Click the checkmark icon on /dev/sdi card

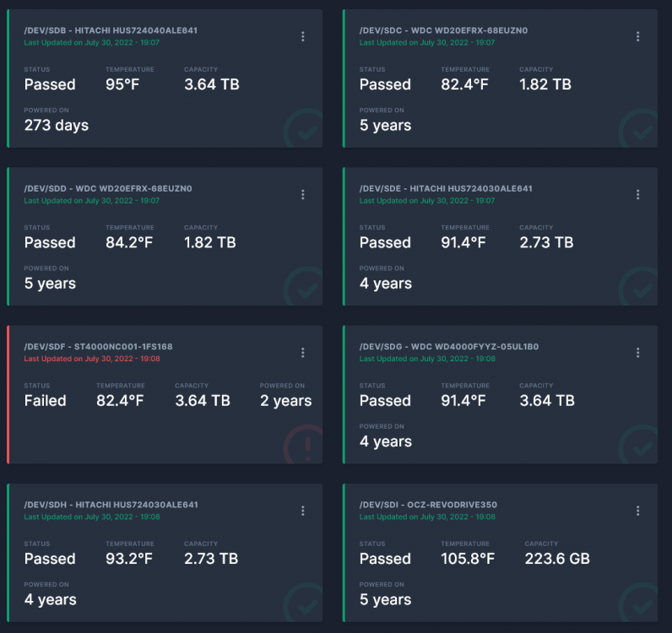click(638, 602)
